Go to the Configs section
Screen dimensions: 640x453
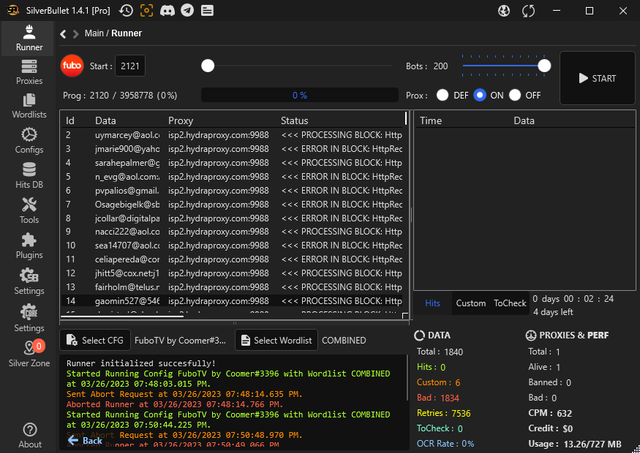pyautogui.click(x=30, y=141)
